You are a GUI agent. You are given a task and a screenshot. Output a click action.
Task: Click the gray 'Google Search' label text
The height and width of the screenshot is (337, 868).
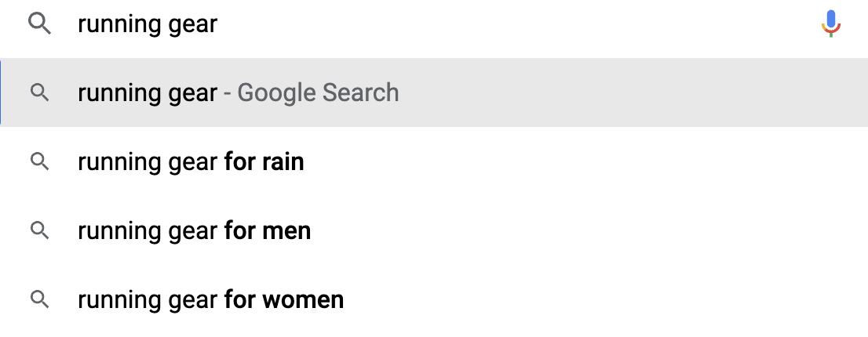coord(318,93)
